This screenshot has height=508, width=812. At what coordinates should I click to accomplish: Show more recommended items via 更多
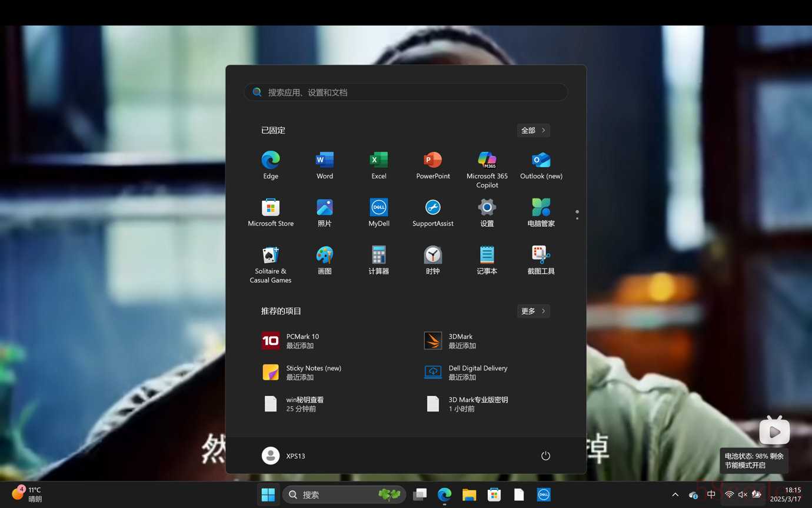point(533,311)
